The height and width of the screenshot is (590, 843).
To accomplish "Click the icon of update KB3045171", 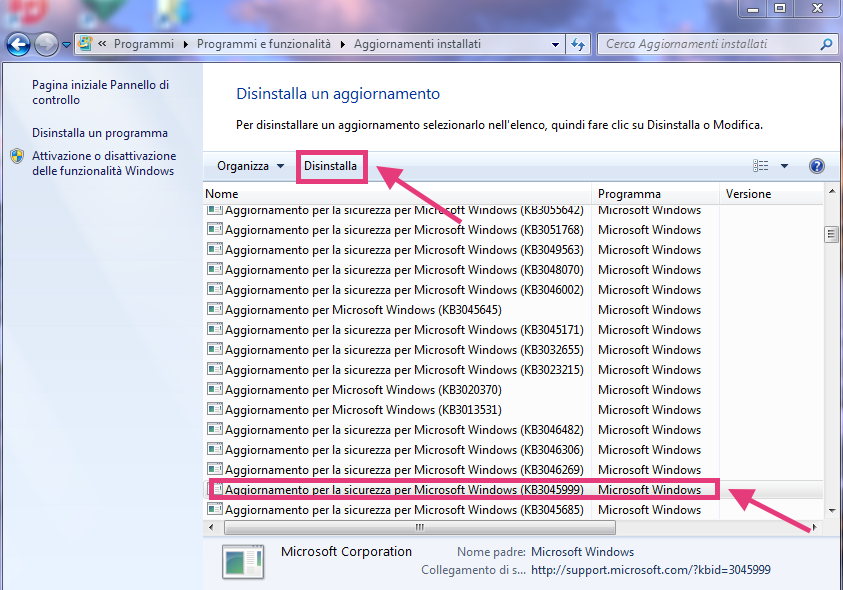I will 215,329.
